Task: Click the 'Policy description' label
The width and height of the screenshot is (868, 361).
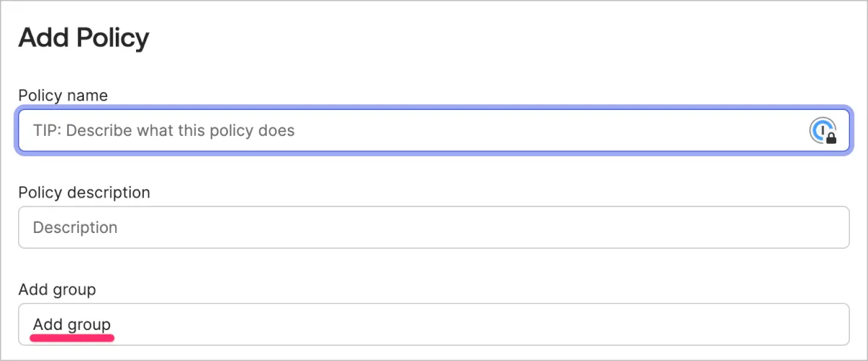Action: tap(84, 192)
